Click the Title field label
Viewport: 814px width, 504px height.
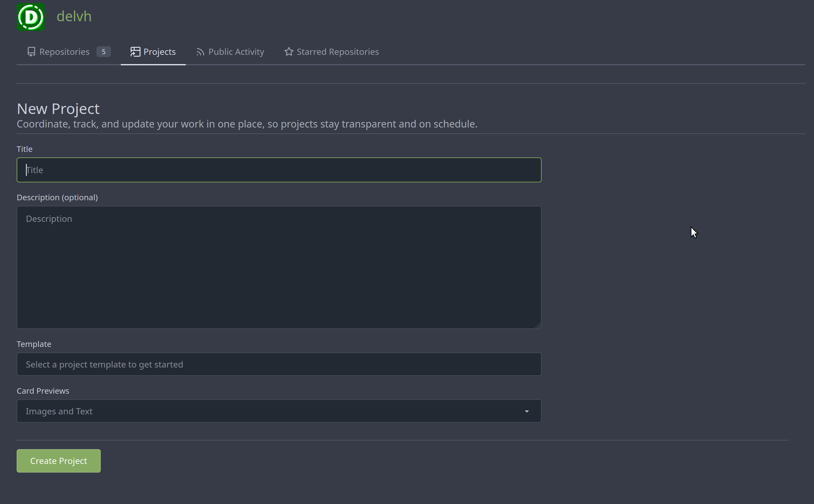click(25, 149)
